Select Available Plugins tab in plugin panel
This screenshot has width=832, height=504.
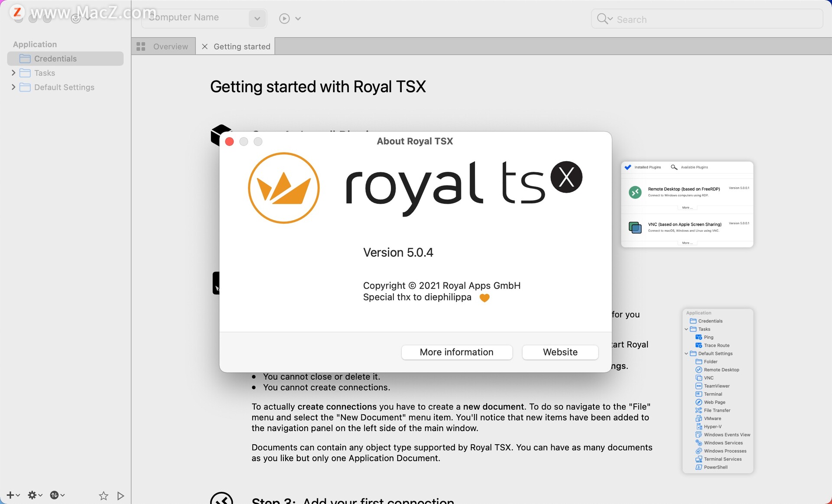coord(691,167)
